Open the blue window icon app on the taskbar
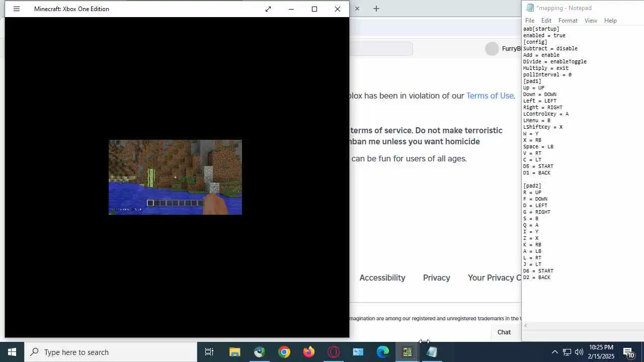The image size is (644, 362). point(358,352)
